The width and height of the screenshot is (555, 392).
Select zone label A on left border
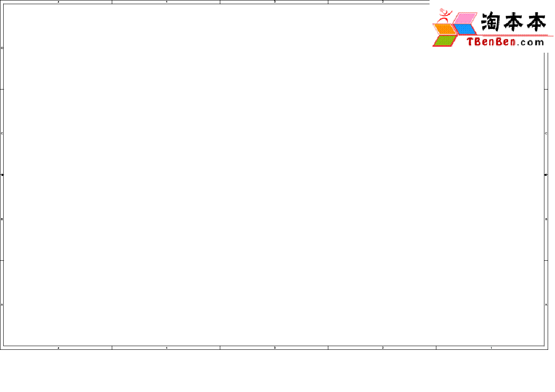(x=2, y=305)
